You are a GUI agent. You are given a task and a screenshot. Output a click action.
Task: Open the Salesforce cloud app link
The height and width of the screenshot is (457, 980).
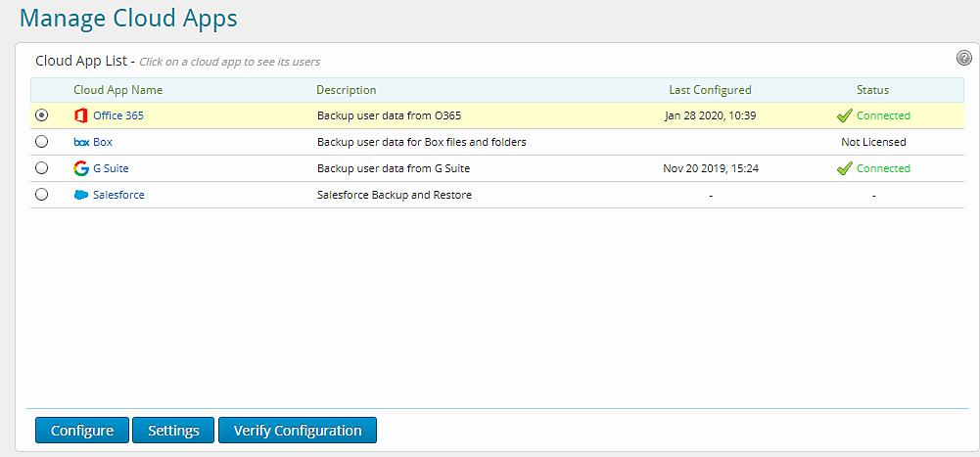pos(118,195)
